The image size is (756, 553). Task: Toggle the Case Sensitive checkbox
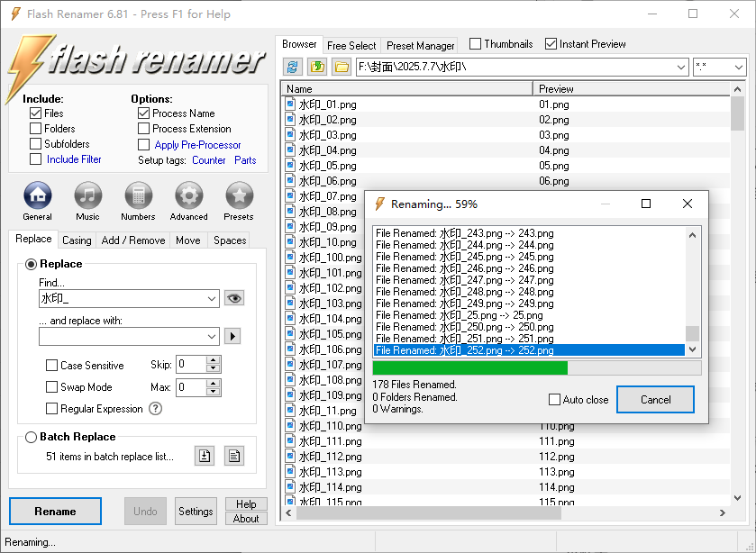(52, 366)
